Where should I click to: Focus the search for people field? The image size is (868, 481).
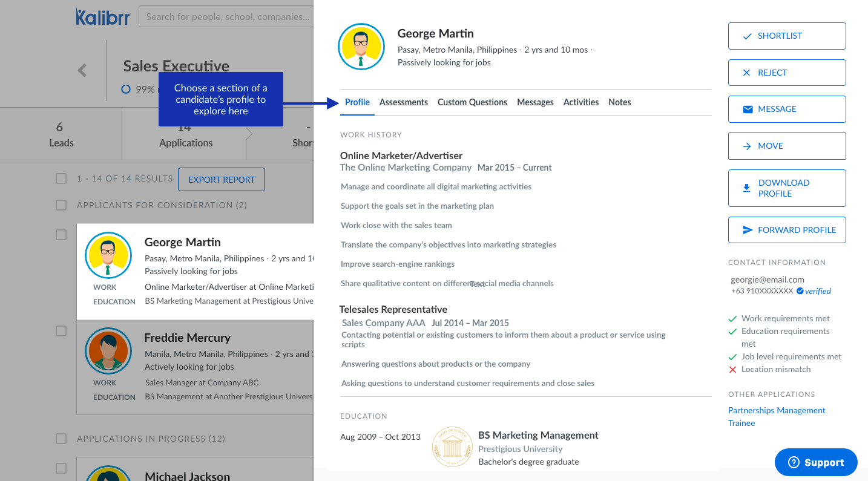(x=227, y=16)
